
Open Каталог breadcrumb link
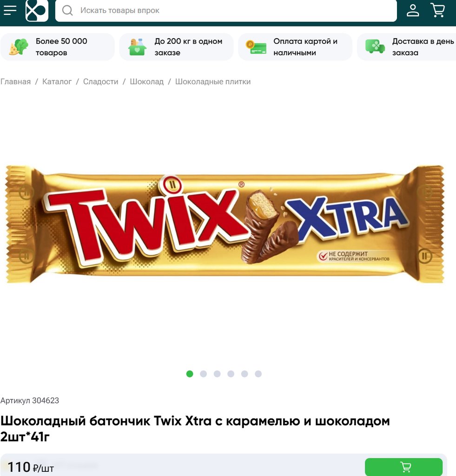click(x=57, y=82)
